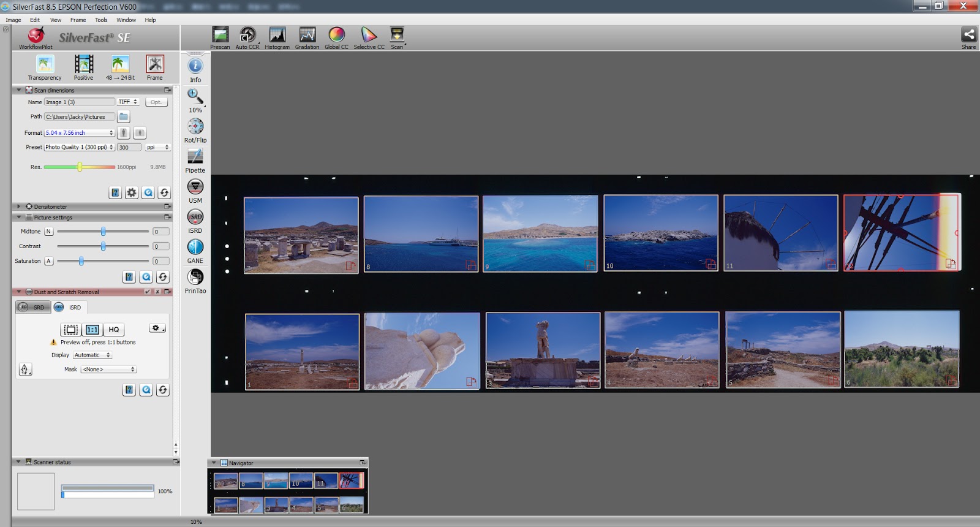
Task: Open the Image menu
Action: pos(13,20)
